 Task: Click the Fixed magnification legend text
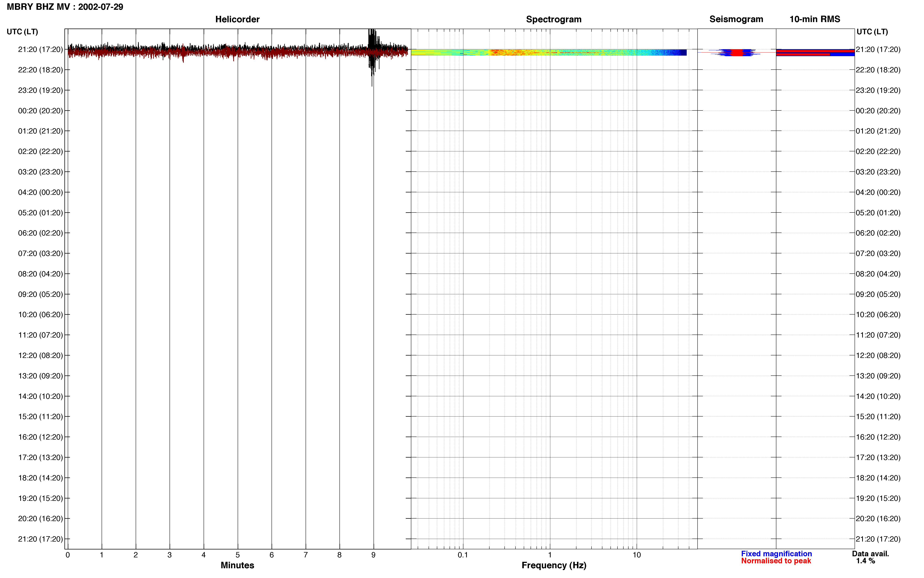pos(776,554)
